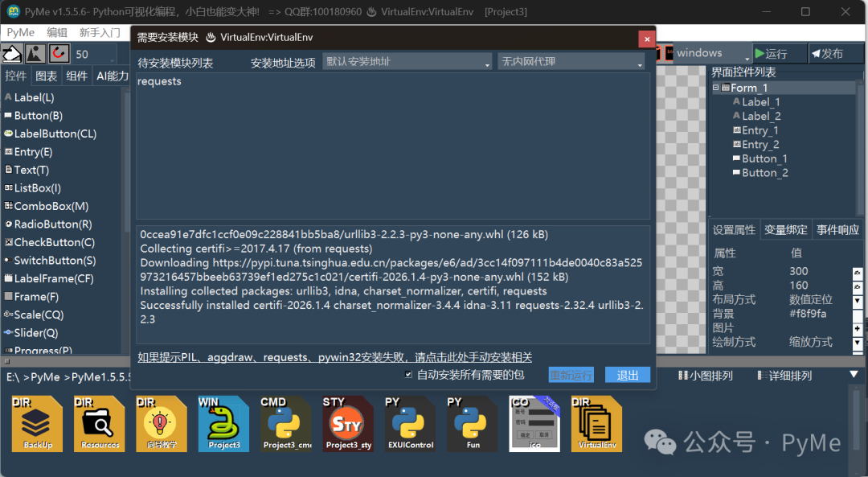Open the ico file thumbnail
The height and width of the screenshot is (477, 868).
pos(534,424)
